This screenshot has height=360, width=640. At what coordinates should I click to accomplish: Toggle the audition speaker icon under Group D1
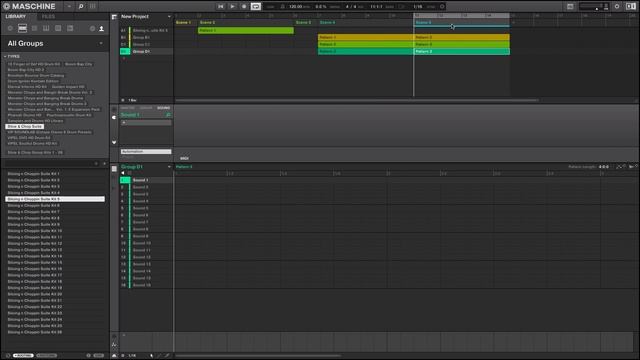click(x=122, y=173)
